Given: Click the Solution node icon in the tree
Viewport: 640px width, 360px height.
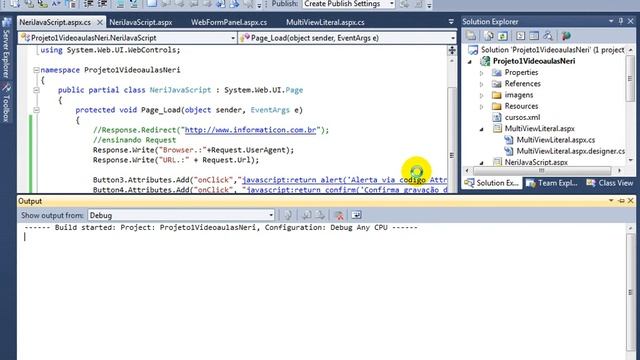Looking at the screenshot, I should (473, 50).
